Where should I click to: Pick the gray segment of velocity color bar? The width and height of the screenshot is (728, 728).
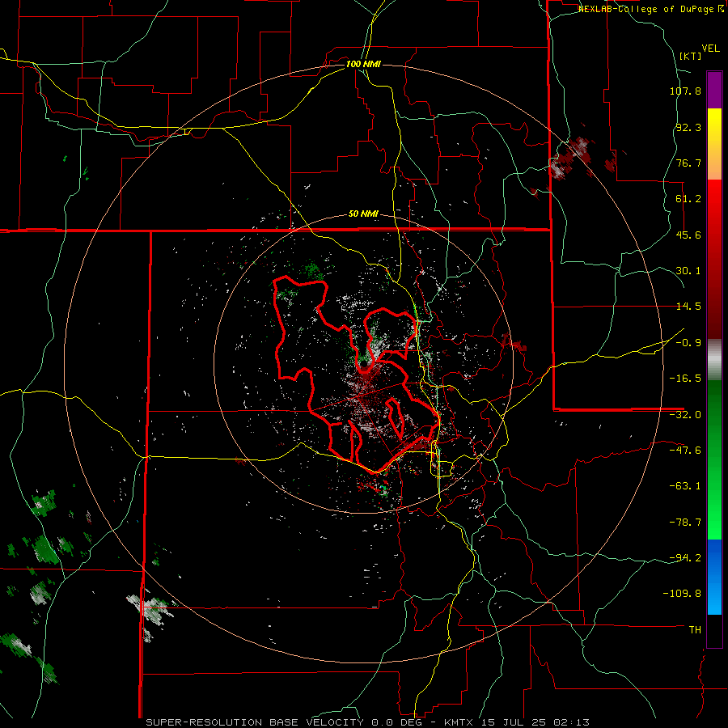tap(714, 360)
